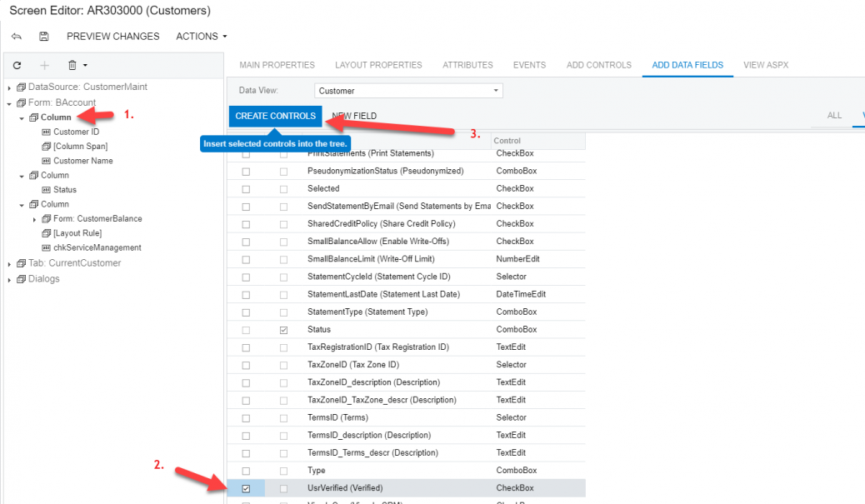
Task: Open the trash icon's dropdown arrow
Action: [x=83, y=65]
